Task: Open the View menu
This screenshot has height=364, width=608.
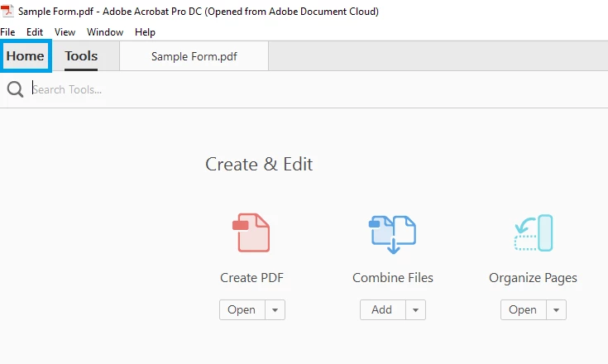Action: point(65,32)
